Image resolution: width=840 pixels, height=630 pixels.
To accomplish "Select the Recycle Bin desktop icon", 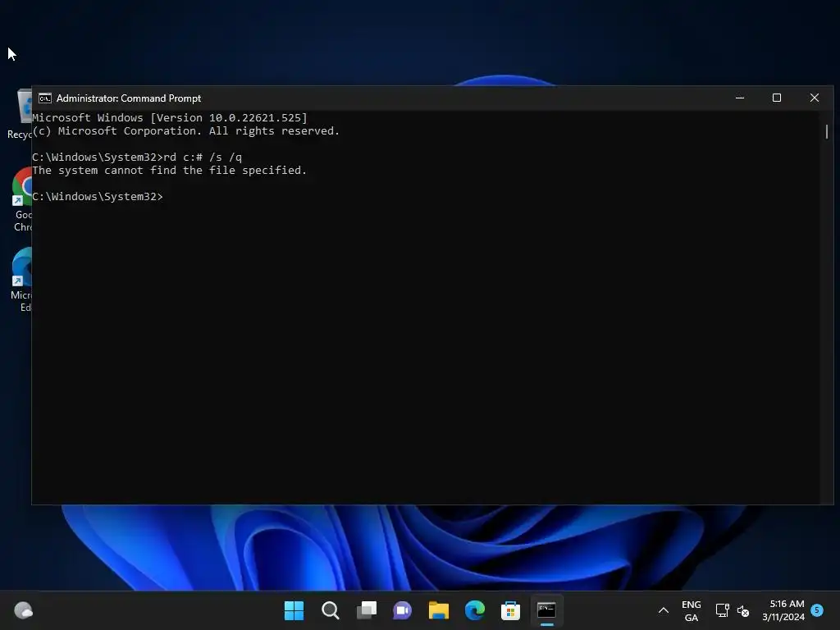I will click(x=21, y=115).
